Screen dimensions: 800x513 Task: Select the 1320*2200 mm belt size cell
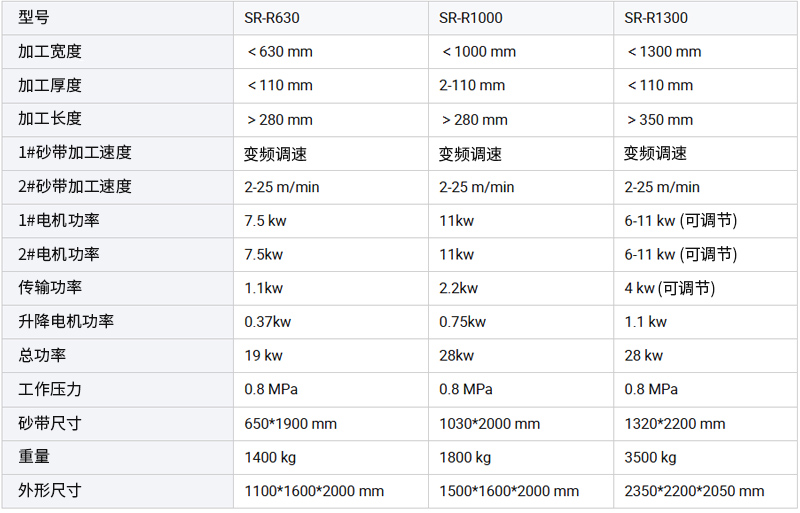(x=706, y=423)
